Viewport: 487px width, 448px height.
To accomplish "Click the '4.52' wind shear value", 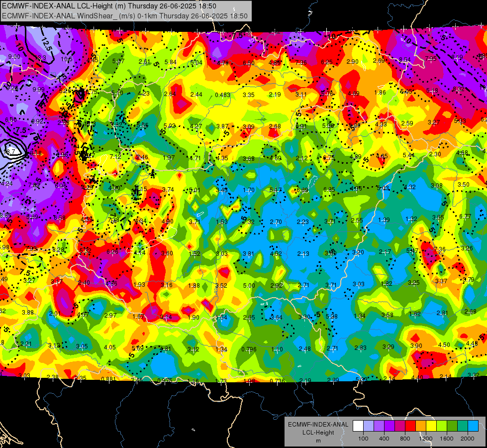I will [x=276, y=253].
